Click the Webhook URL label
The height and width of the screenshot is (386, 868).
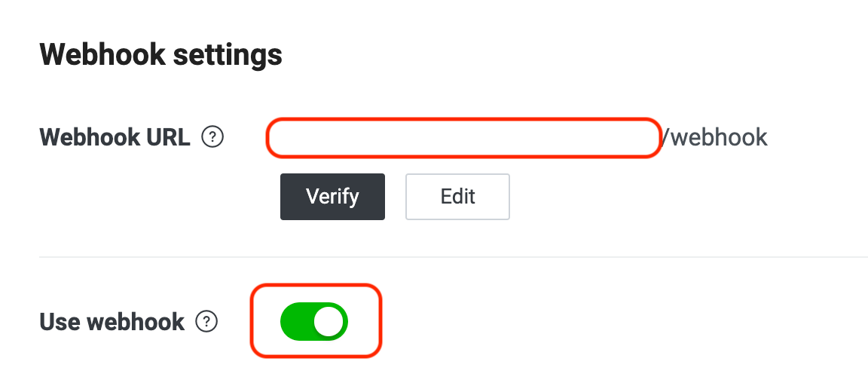115,137
